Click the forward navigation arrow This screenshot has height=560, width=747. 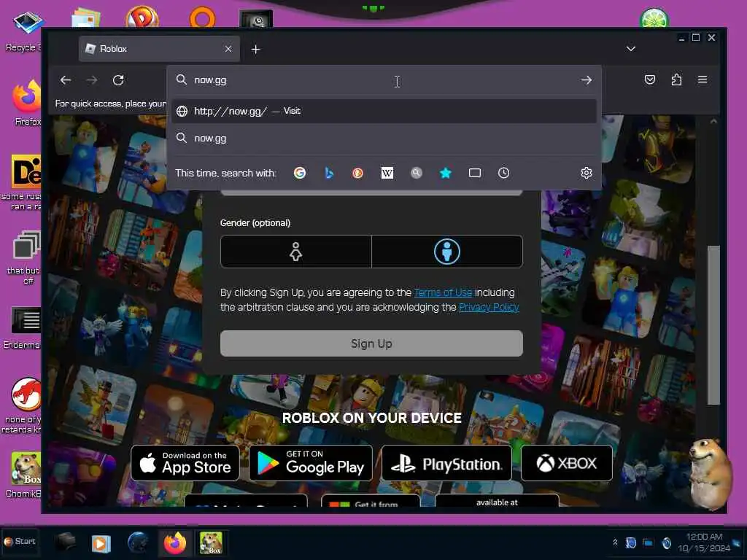tap(92, 80)
